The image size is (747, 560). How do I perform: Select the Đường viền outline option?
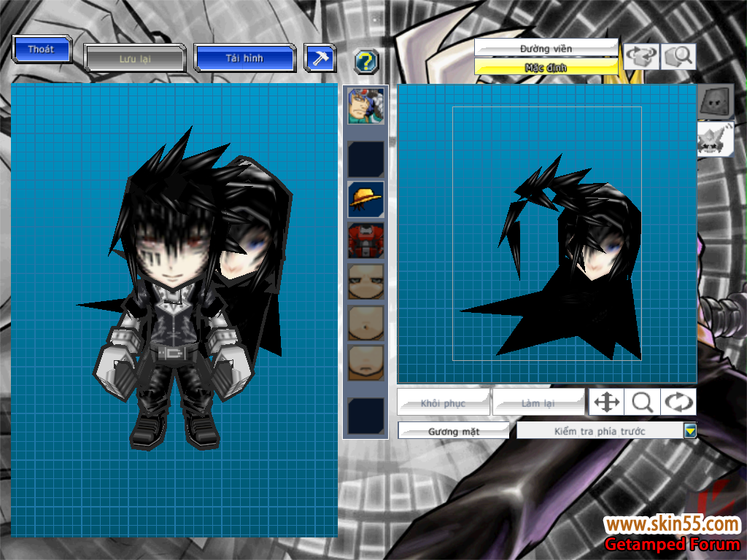pos(546,48)
